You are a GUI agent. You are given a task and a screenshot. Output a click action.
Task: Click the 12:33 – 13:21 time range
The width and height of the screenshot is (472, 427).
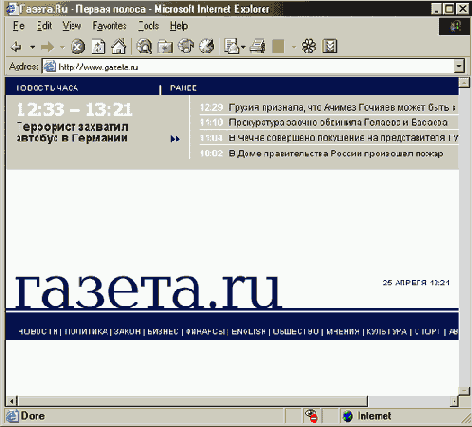[75, 109]
